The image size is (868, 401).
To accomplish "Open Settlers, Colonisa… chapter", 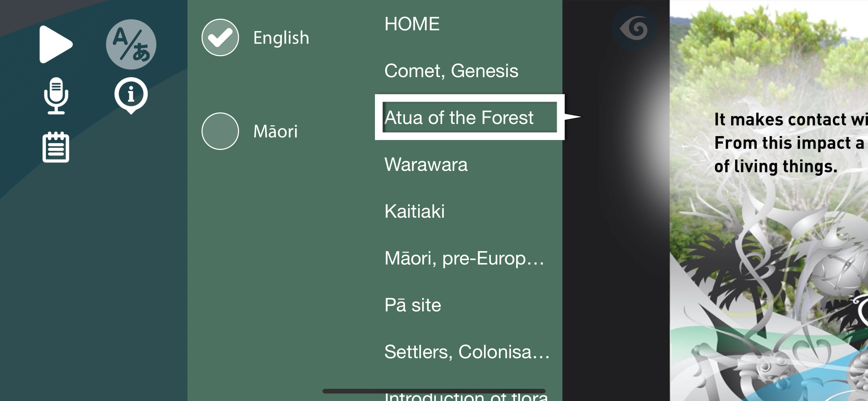I will click(467, 352).
